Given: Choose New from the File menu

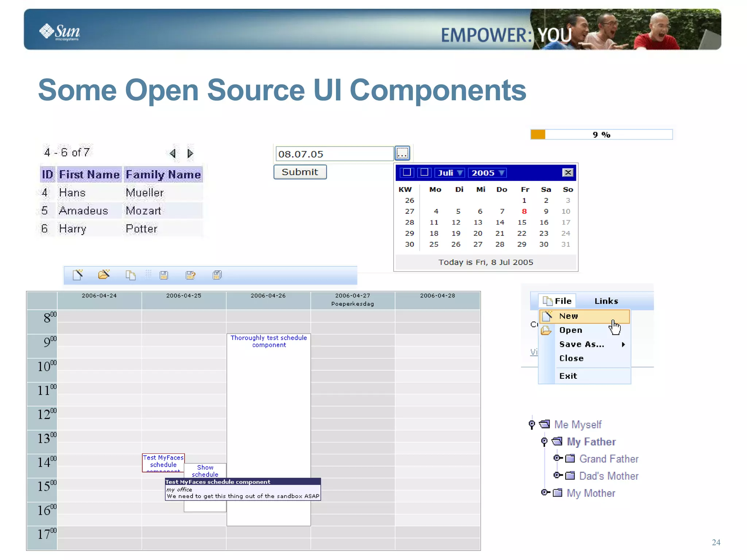Looking at the screenshot, I should click(x=585, y=316).
